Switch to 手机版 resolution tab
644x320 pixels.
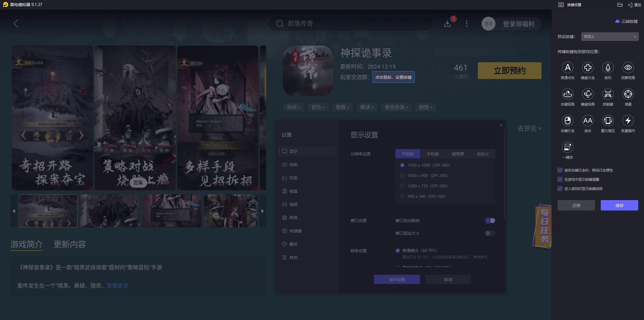(433, 154)
